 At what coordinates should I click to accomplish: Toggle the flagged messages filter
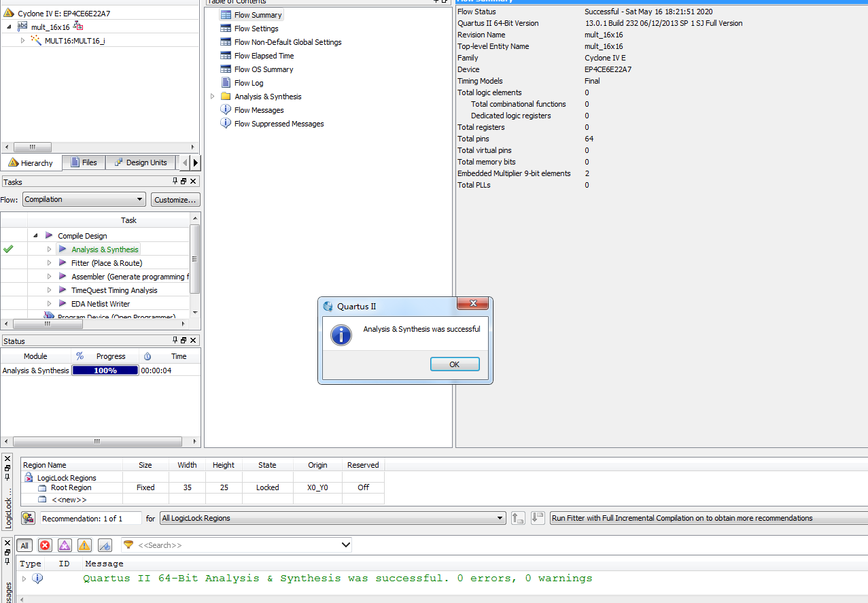point(105,545)
